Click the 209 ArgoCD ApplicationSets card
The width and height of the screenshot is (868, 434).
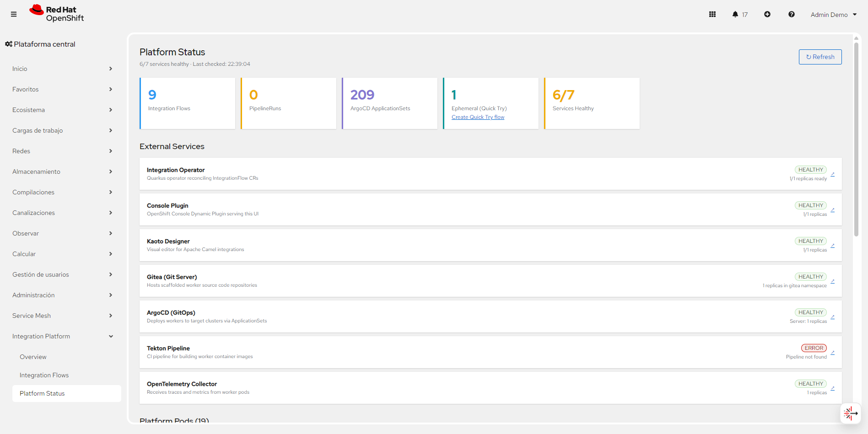tap(390, 103)
